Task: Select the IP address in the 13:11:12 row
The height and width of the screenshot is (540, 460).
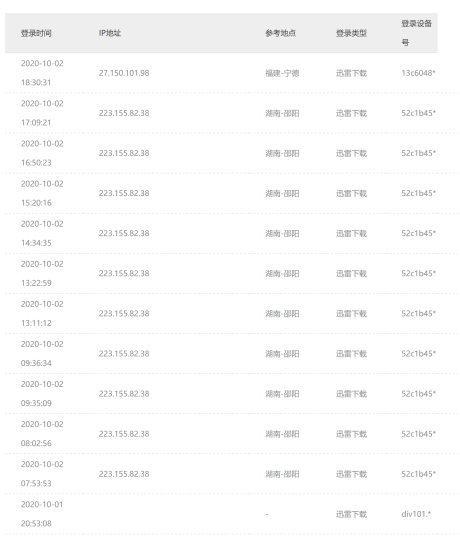Action: point(124,313)
